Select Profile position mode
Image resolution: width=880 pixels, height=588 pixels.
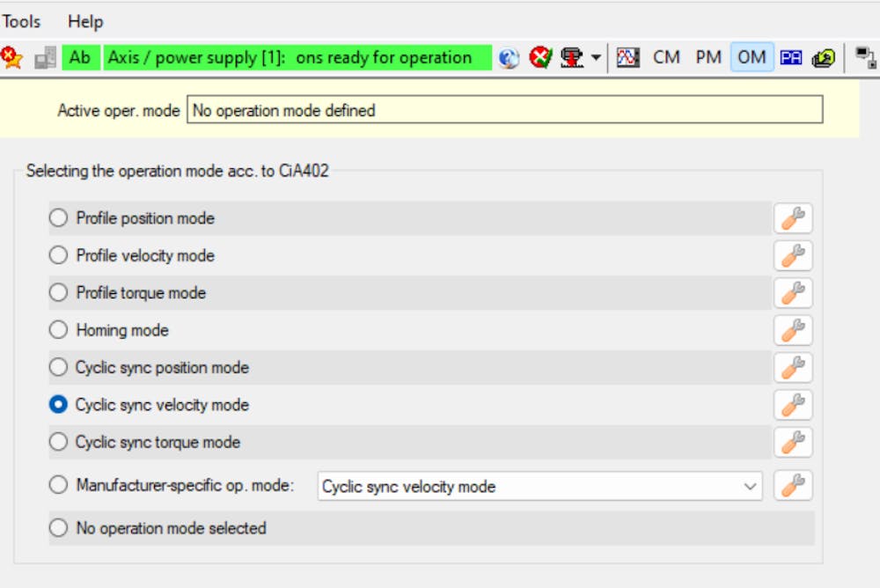pos(58,217)
